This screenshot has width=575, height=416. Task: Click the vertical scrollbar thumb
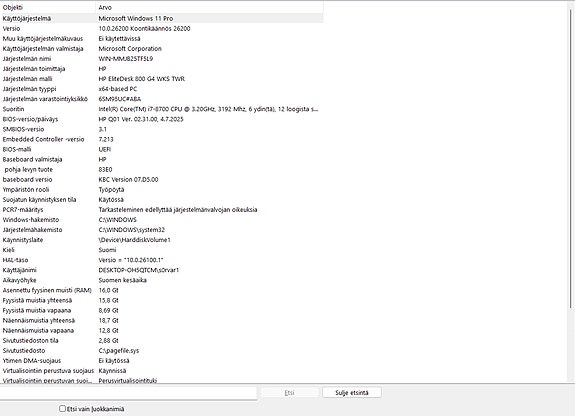coord(571,158)
